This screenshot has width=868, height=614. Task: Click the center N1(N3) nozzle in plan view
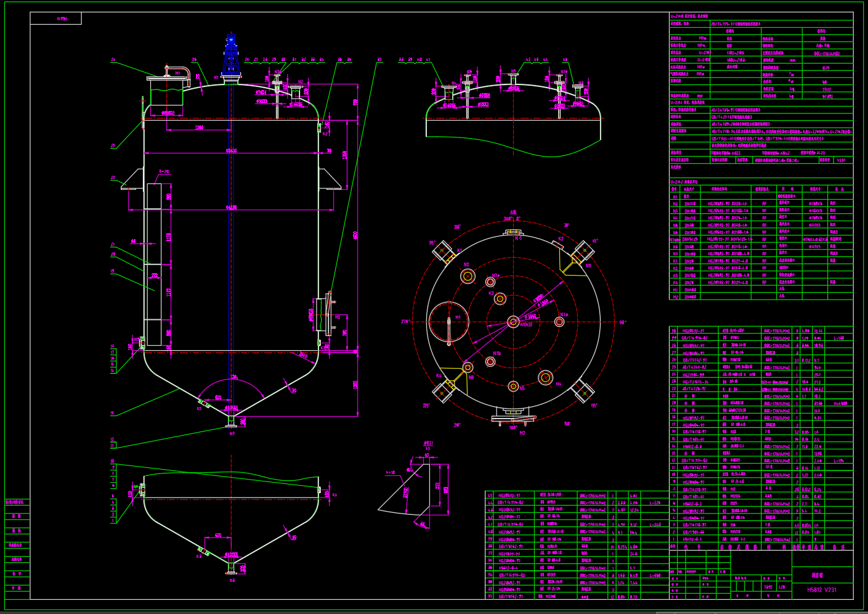(513, 321)
